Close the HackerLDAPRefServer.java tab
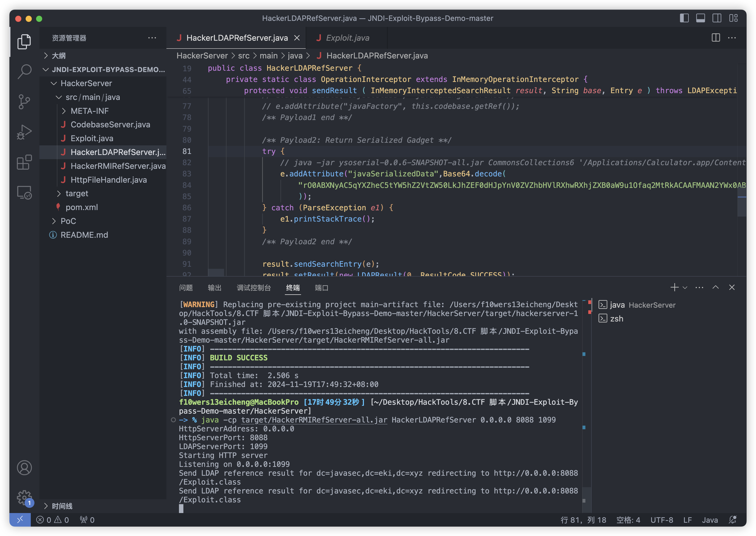This screenshot has width=756, height=536. coord(297,38)
